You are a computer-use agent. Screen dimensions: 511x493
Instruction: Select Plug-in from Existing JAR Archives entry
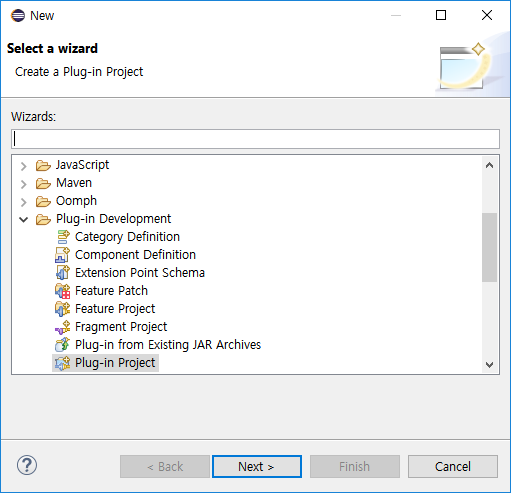(168, 345)
